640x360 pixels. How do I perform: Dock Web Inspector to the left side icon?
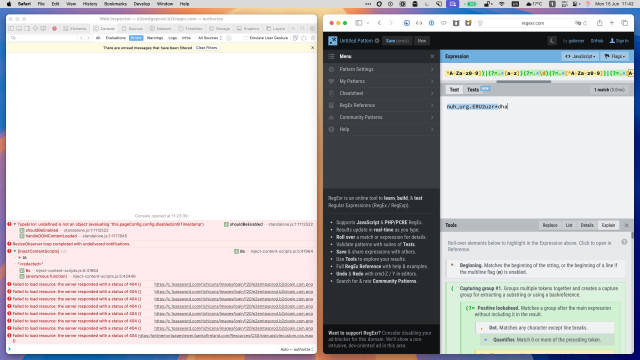pyautogui.click(x=12, y=29)
